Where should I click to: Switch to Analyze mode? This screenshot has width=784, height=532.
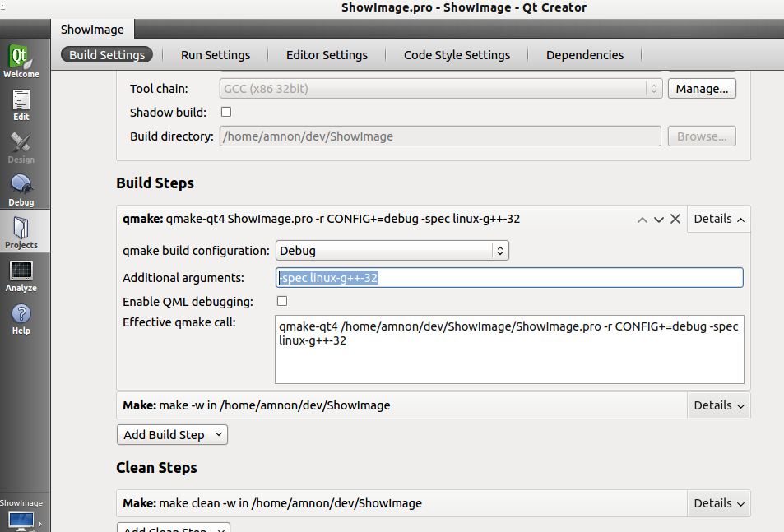21,276
